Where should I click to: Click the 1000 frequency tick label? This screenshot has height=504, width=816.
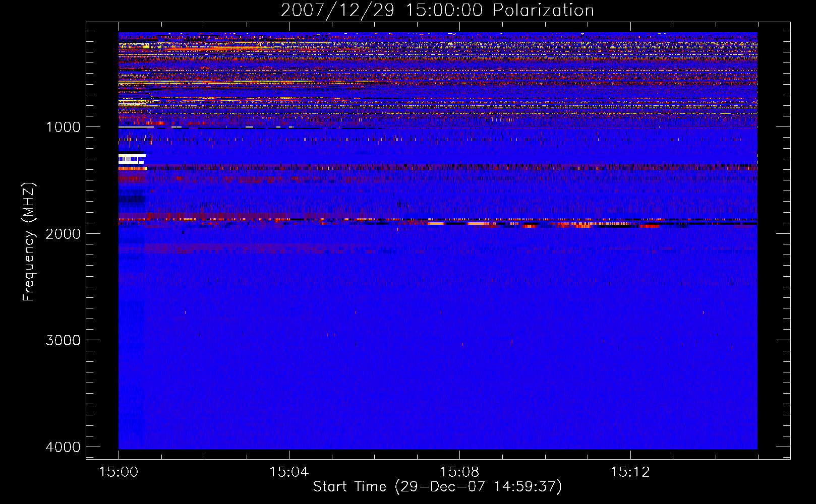click(64, 127)
